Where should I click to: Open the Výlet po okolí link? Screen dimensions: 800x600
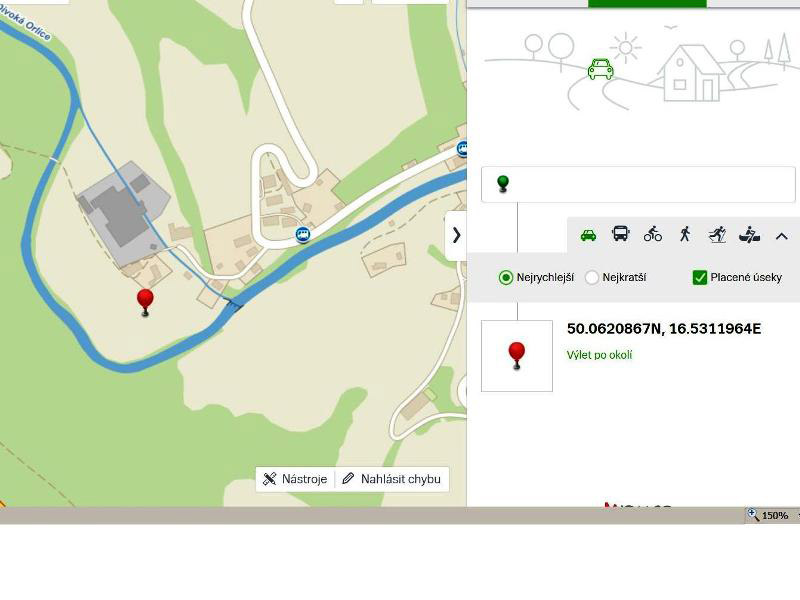tap(599, 355)
